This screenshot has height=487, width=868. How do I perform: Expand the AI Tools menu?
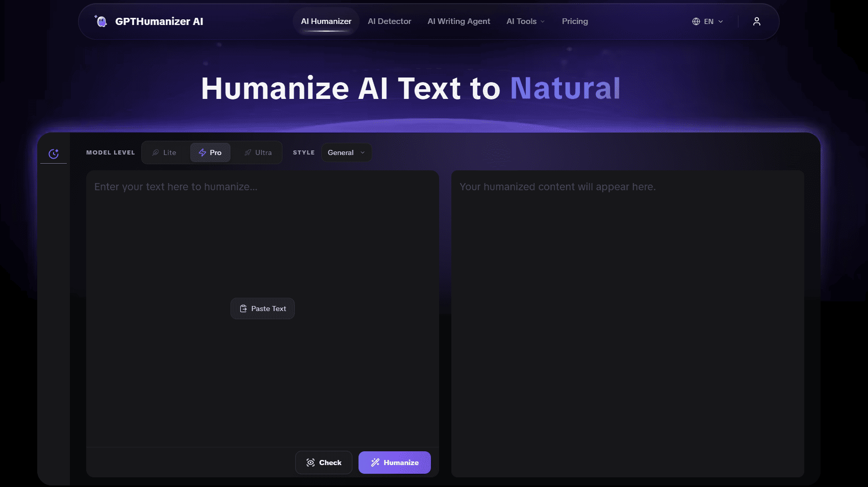(x=526, y=21)
